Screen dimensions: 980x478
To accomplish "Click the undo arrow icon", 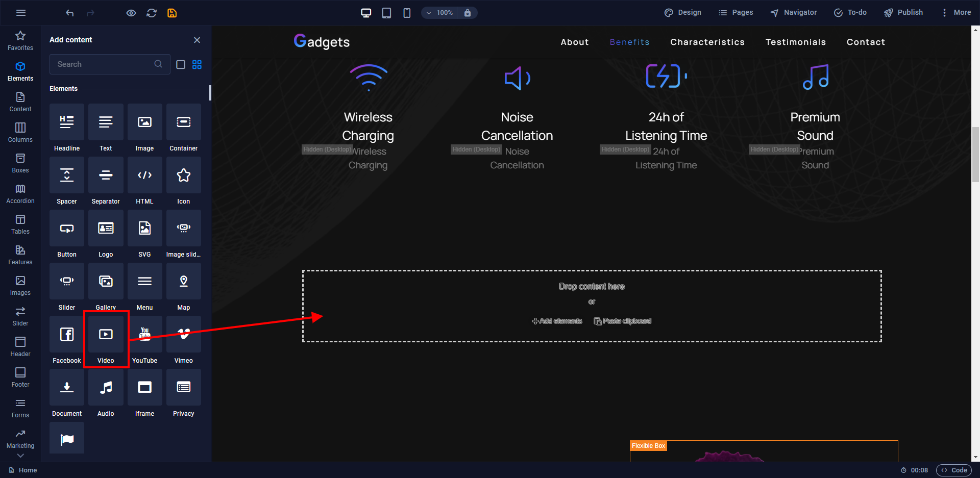I will [70, 13].
